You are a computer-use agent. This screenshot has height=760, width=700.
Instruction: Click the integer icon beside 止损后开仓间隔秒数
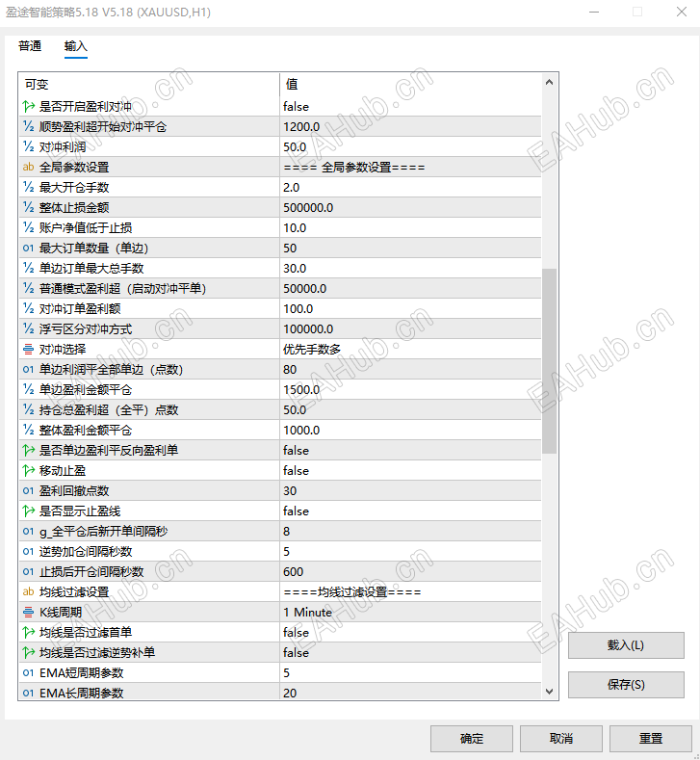click(x=29, y=572)
